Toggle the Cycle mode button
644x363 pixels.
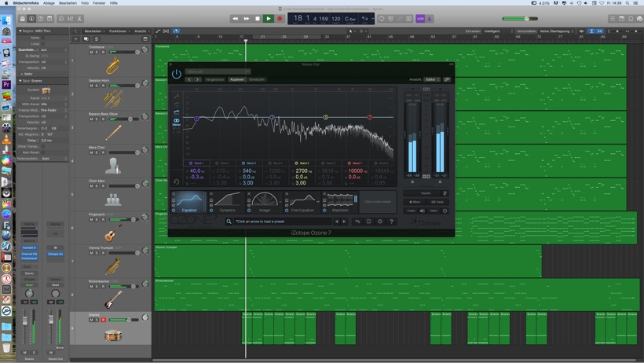[x=382, y=19]
